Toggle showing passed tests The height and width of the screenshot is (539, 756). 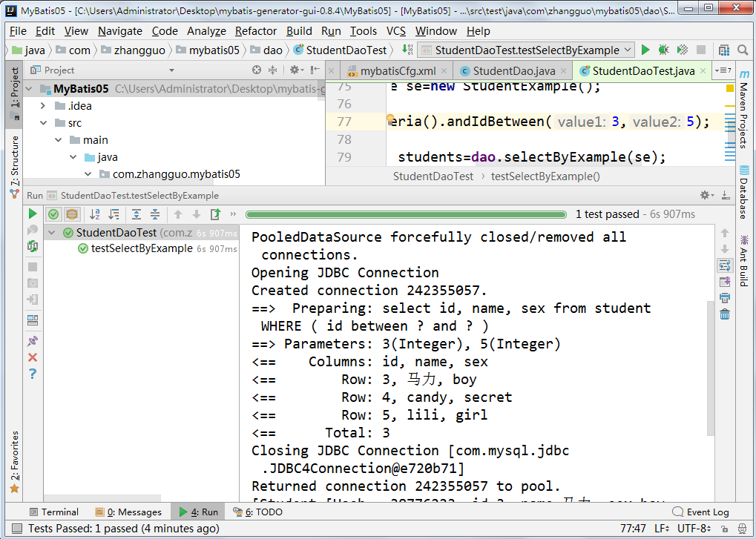[53, 214]
